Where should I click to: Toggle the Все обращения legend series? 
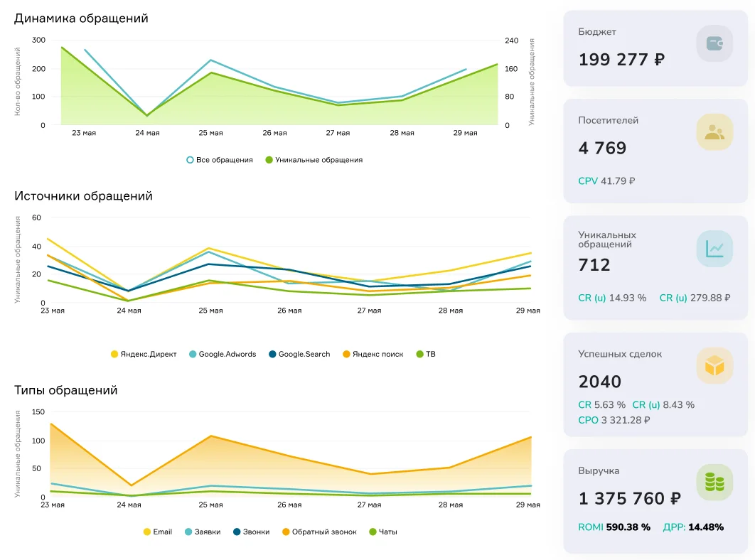pos(220,160)
